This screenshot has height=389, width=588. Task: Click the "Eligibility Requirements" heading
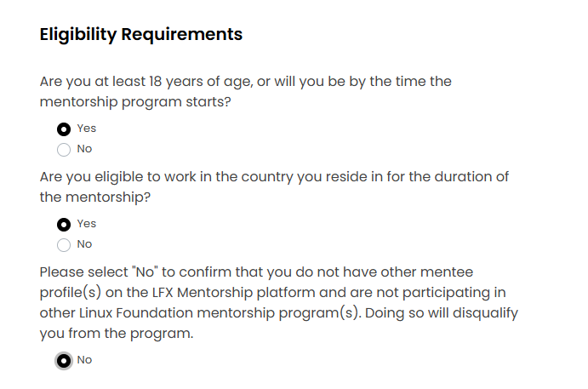coord(140,35)
